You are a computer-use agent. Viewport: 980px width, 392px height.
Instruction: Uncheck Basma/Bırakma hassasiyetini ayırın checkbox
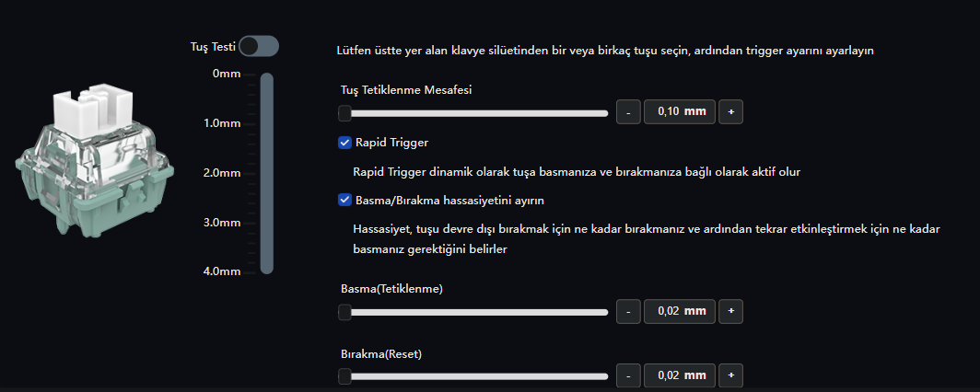pyautogui.click(x=345, y=199)
